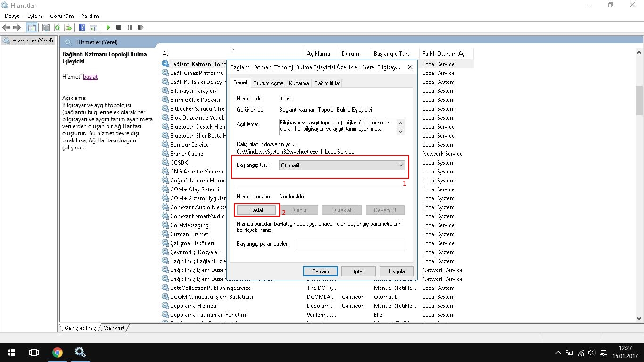The width and height of the screenshot is (644, 362).
Task: Click the gear icon beside Bonjour Service
Action: pyautogui.click(x=165, y=145)
